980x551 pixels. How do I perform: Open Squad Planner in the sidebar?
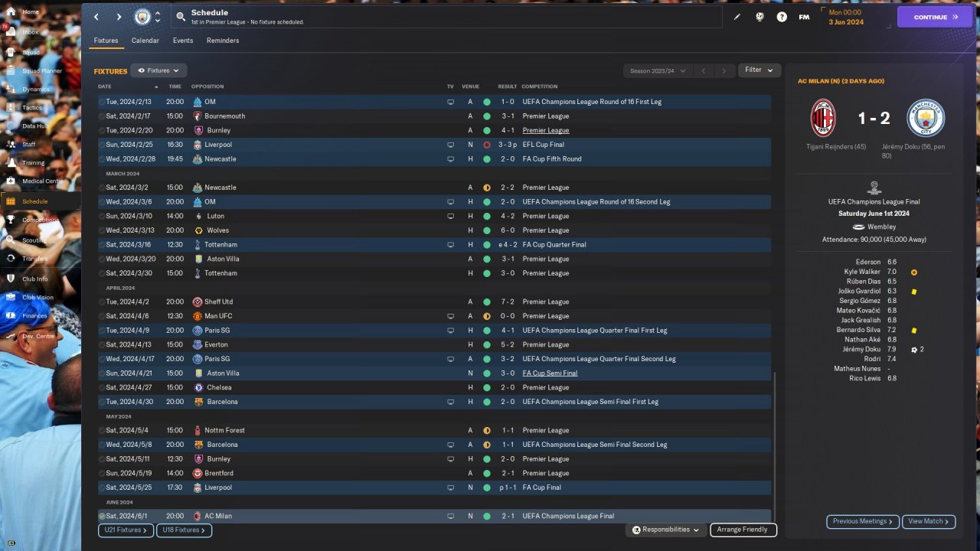(x=42, y=71)
